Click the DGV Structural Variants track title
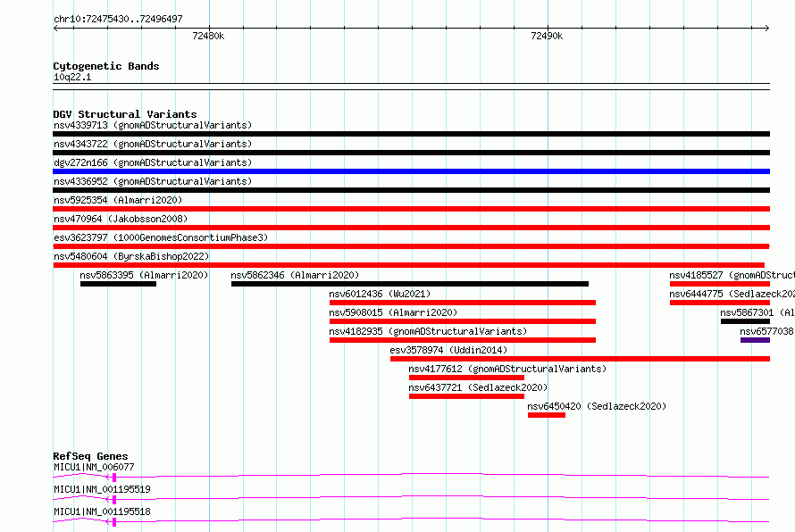This screenshot has height=532, width=795. [x=125, y=114]
